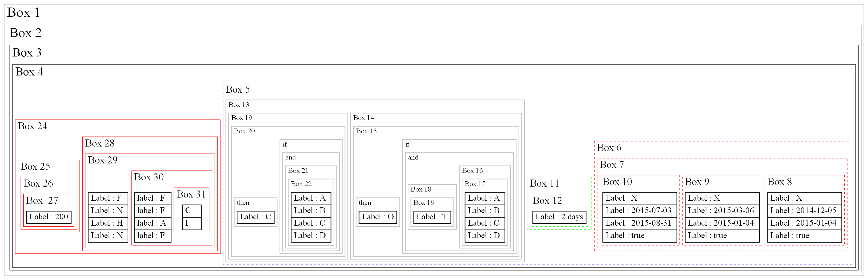Click the 'Label : 2014-12-05' cell
868x280 pixels.
tap(804, 211)
